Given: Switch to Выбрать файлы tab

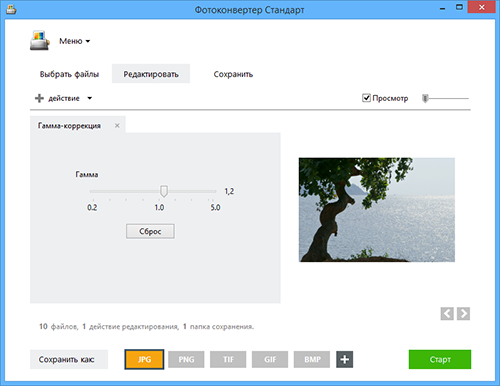Looking at the screenshot, I should pos(69,74).
